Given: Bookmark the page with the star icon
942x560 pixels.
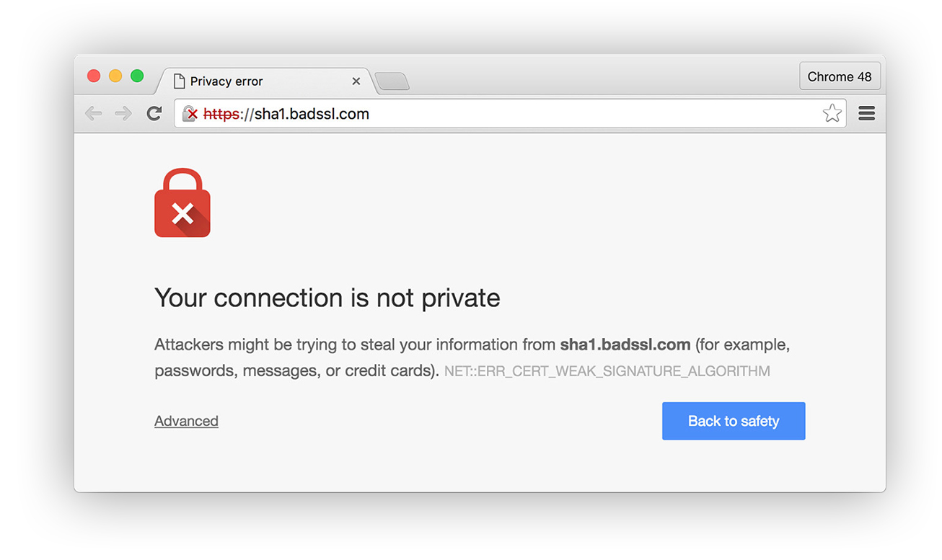Looking at the screenshot, I should tap(832, 113).
